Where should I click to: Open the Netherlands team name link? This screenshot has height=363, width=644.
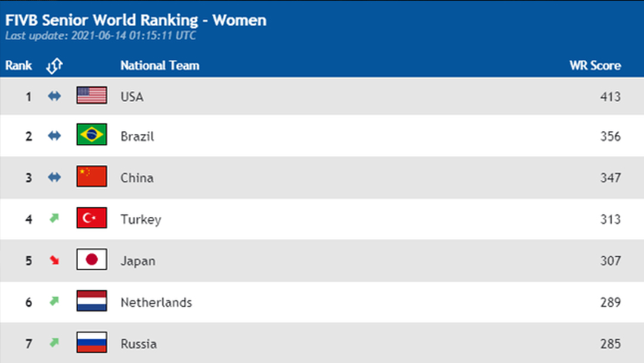(x=156, y=302)
